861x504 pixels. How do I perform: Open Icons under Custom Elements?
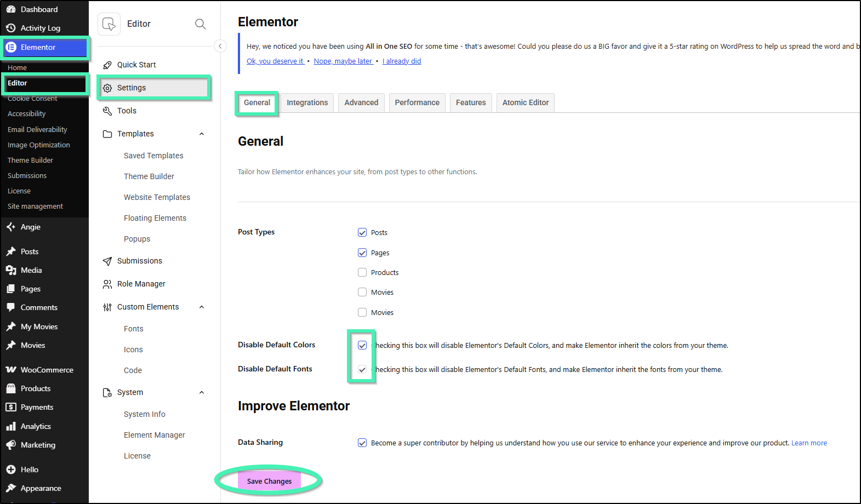pyautogui.click(x=133, y=350)
